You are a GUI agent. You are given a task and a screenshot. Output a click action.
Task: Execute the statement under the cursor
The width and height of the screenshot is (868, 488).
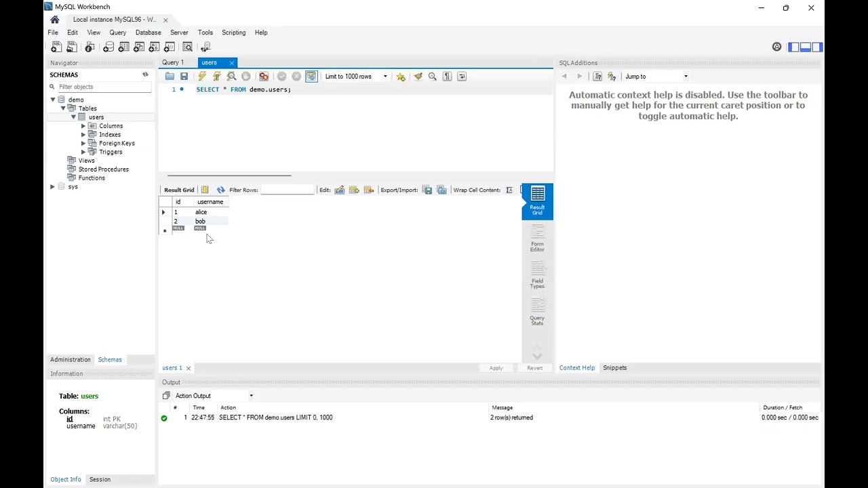pyautogui.click(x=217, y=77)
